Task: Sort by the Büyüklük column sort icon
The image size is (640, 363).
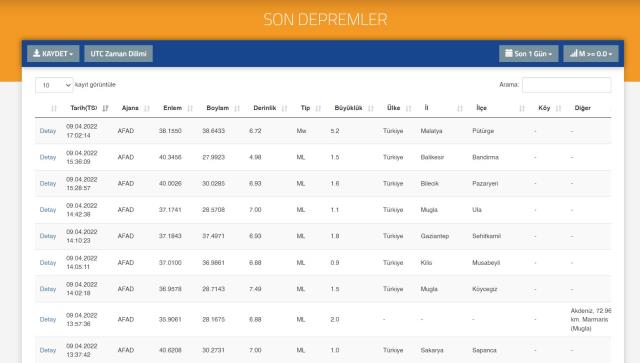Action: tap(371, 108)
